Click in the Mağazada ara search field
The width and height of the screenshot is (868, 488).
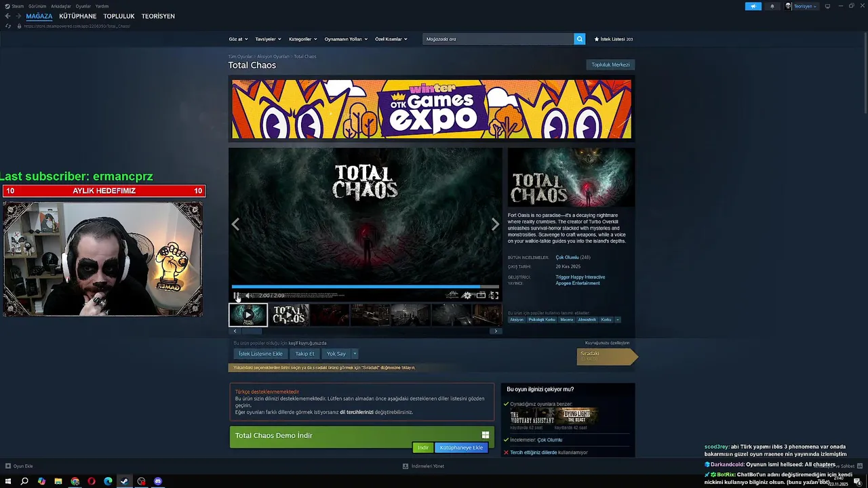pyautogui.click(x=498, y=39)
